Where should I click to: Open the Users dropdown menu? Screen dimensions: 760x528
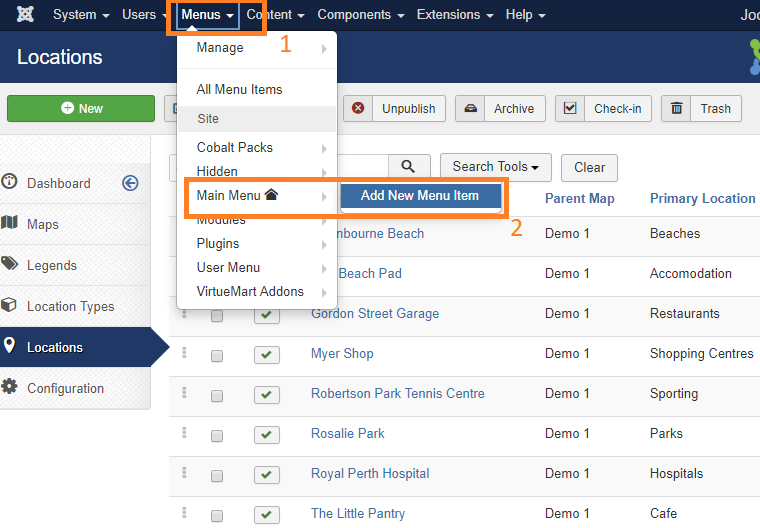click(142, 15)
